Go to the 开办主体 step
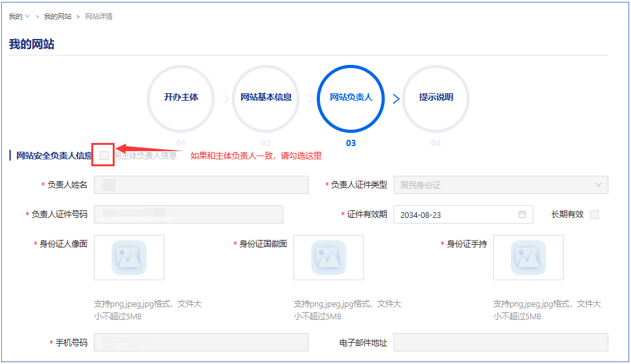 [181, 98]
